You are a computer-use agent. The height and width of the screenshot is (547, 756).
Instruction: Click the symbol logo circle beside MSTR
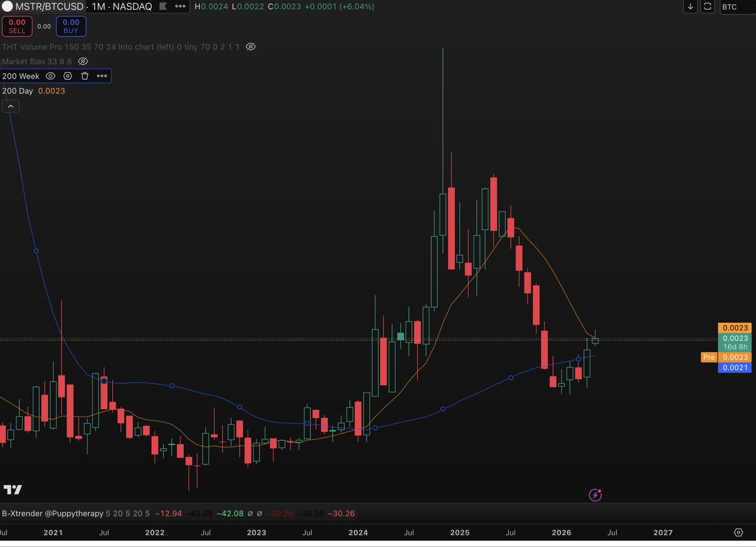pyautogui.click(x=7, y=7)
